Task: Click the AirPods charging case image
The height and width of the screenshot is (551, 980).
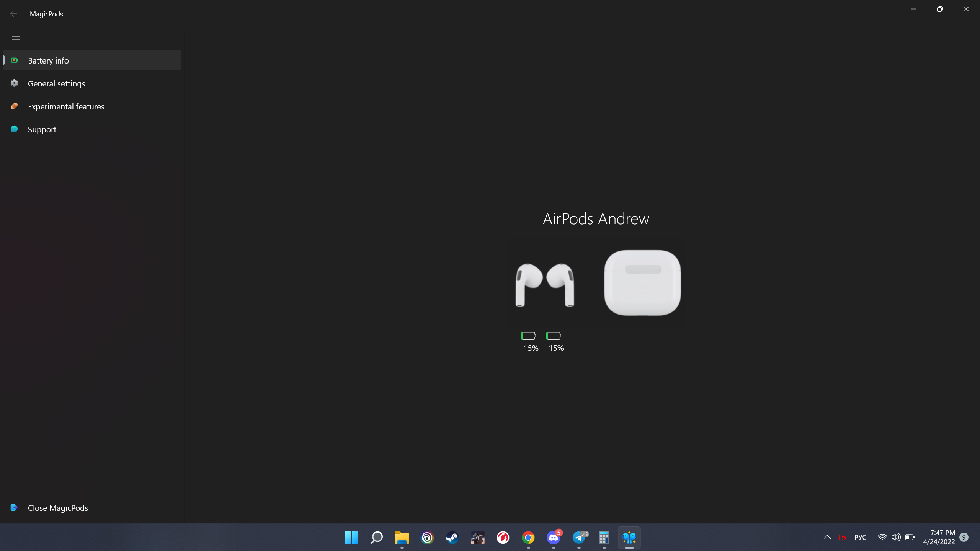Action: pos(642,283)
